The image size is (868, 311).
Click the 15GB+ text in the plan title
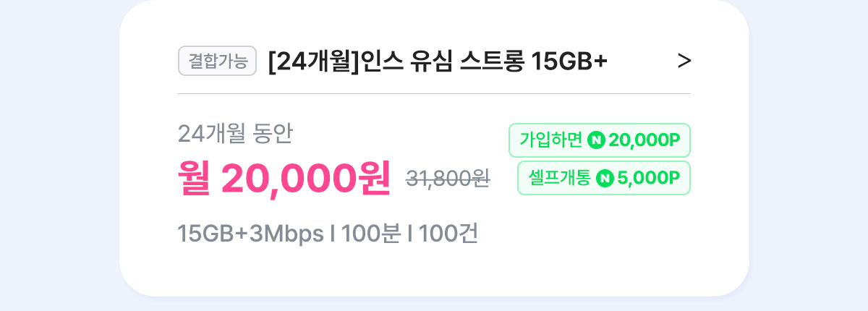point(569,62)
